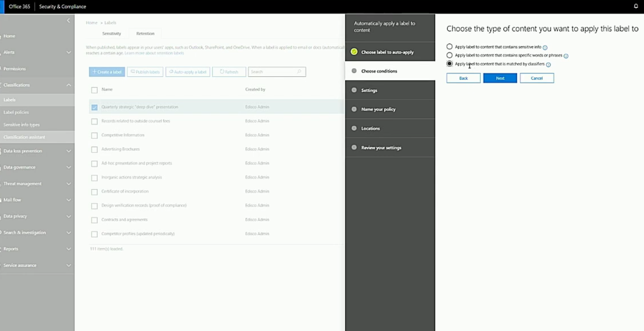Select 'content that contains sensitive info' radio
Viewport: 644px width, 331px height.
pyautogui.click(x=450, y=47)
